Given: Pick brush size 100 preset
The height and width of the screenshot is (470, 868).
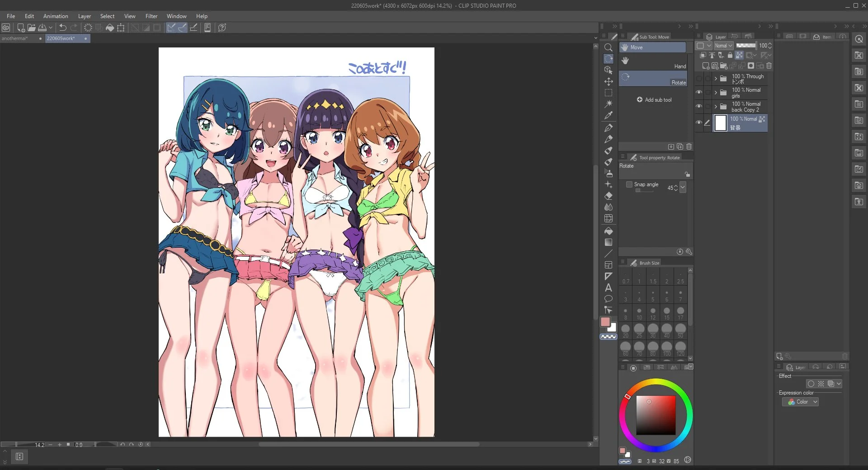Looking at the screenshot, I should [667, 348].
